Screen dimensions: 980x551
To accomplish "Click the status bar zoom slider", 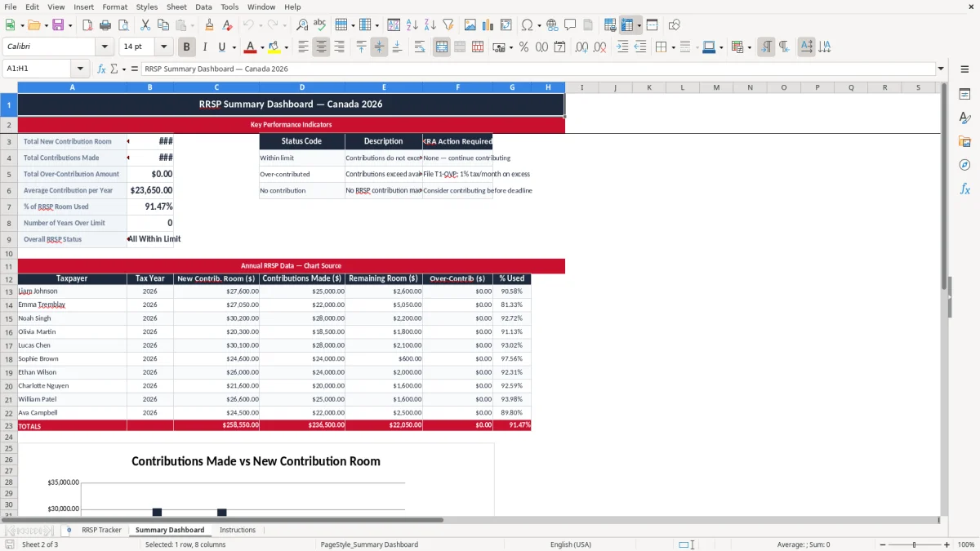I will 914,544.
